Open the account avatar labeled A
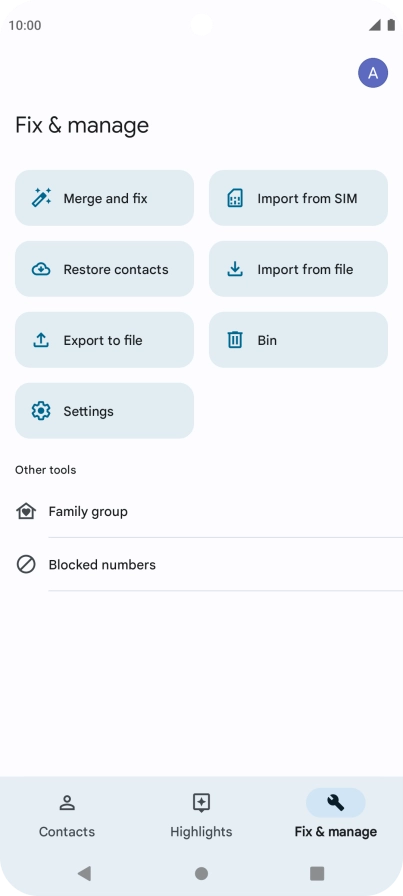The image size is (403, 896). point(373,73)
